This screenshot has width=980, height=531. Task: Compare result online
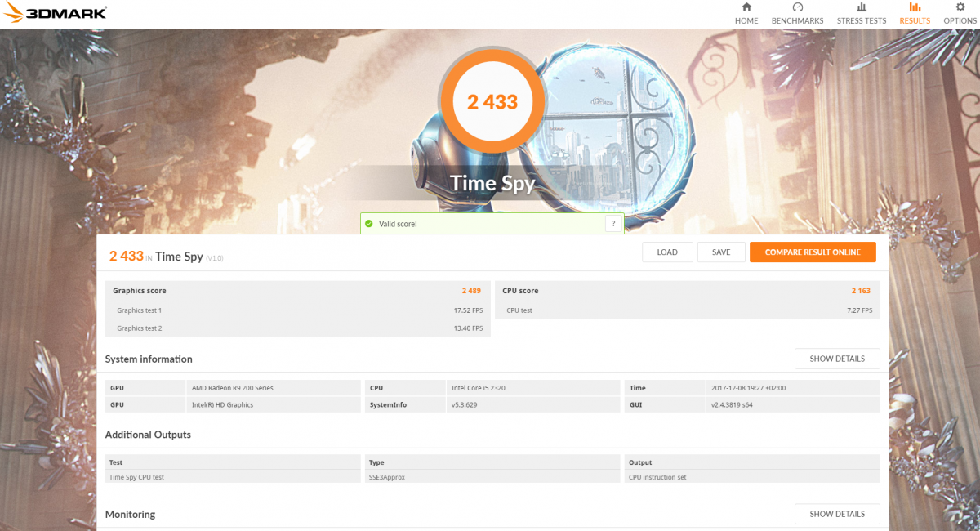click(x=813, y=252)
